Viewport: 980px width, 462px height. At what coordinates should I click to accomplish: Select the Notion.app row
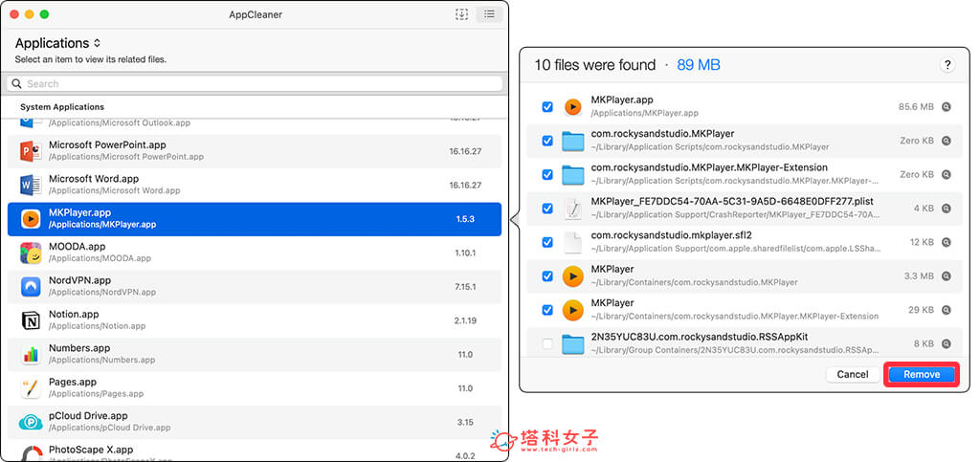(255, 320)
